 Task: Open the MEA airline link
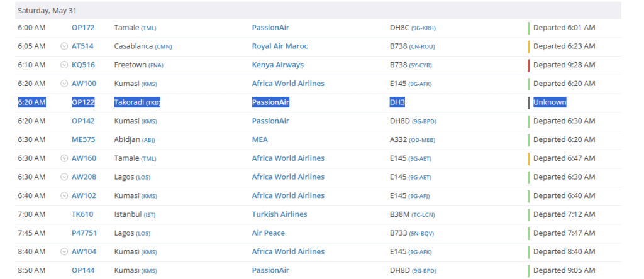tap(260, 139)
